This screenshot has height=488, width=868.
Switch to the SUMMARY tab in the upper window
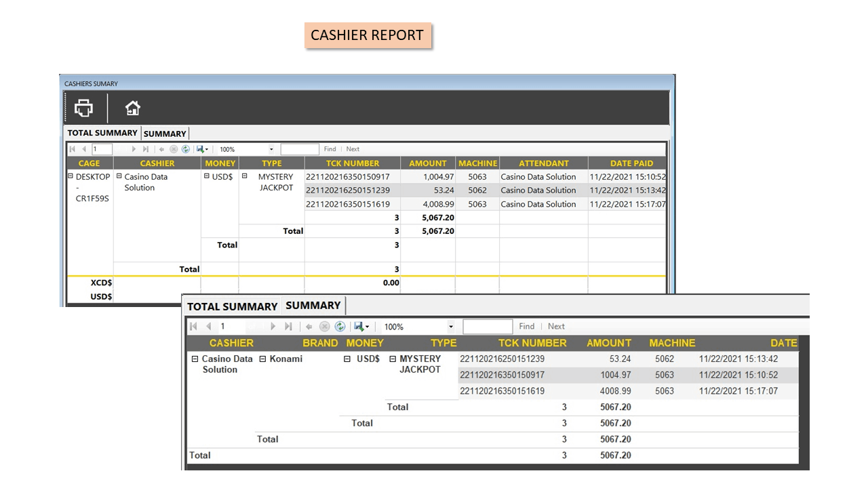pyautogui.click(x=165, y=134)
